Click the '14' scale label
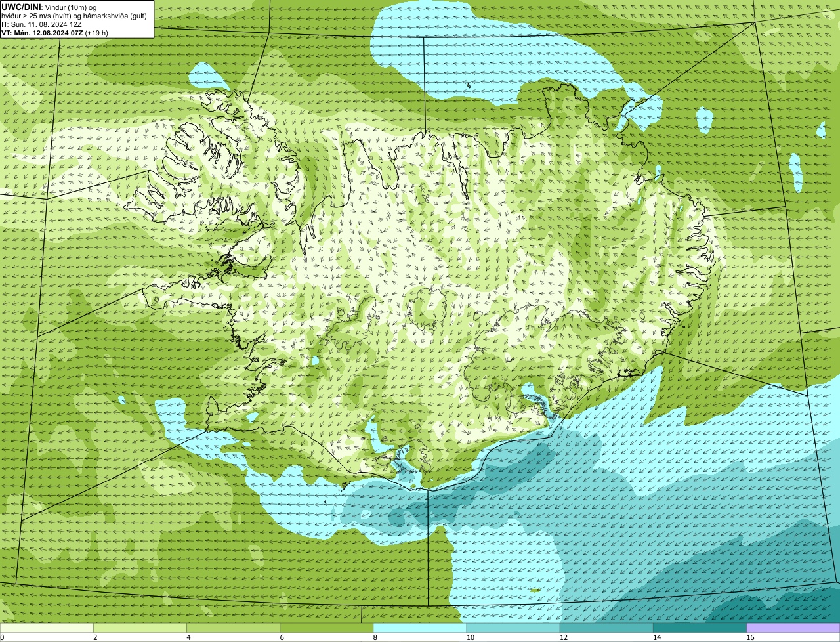840x642 pixels. pos(656,637)
